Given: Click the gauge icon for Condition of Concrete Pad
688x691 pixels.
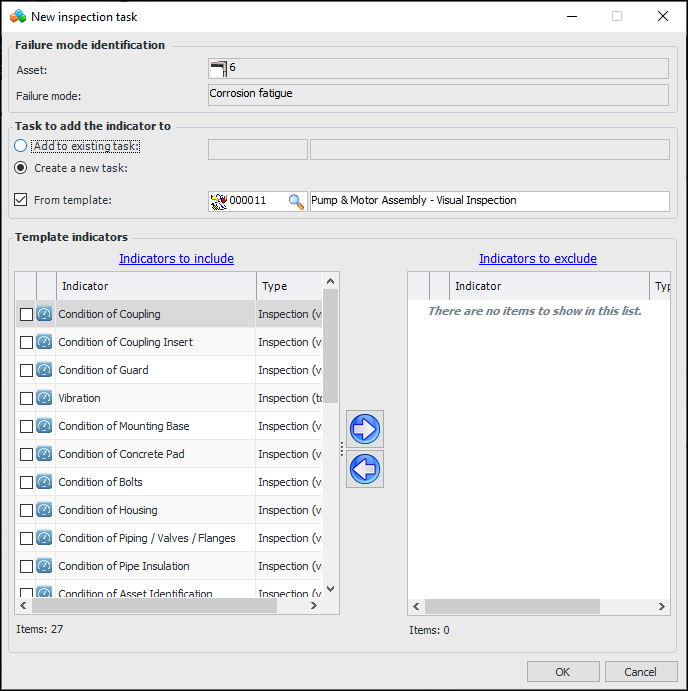Looking at the screenshot, I should (x=44, y=454).
